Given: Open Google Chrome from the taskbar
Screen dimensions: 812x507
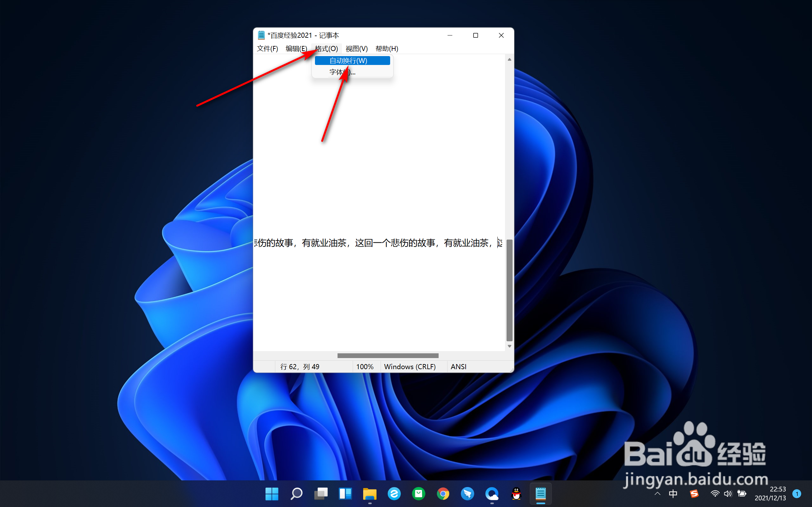Looking at the screenshot, I should [x=443, y=494].
